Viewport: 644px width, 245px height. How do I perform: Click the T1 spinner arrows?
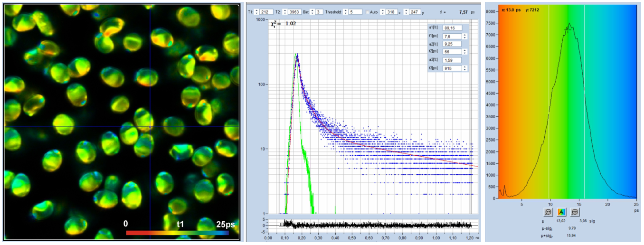(256, 12)
